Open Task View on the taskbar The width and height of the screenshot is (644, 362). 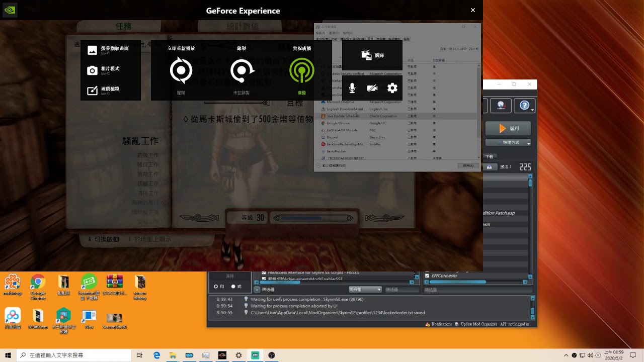(139, 355)
